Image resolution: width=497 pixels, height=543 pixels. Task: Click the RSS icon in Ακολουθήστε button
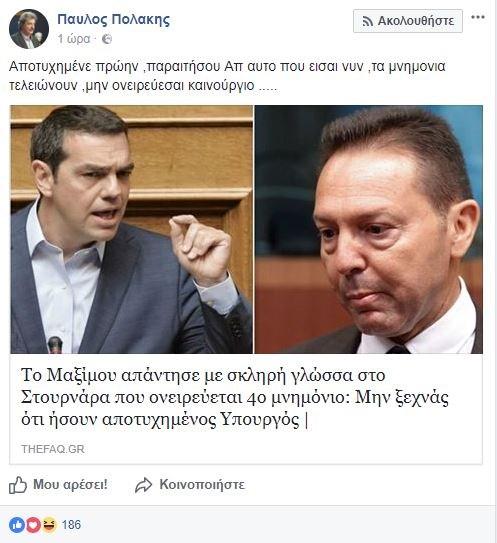[x=367, y=21]
